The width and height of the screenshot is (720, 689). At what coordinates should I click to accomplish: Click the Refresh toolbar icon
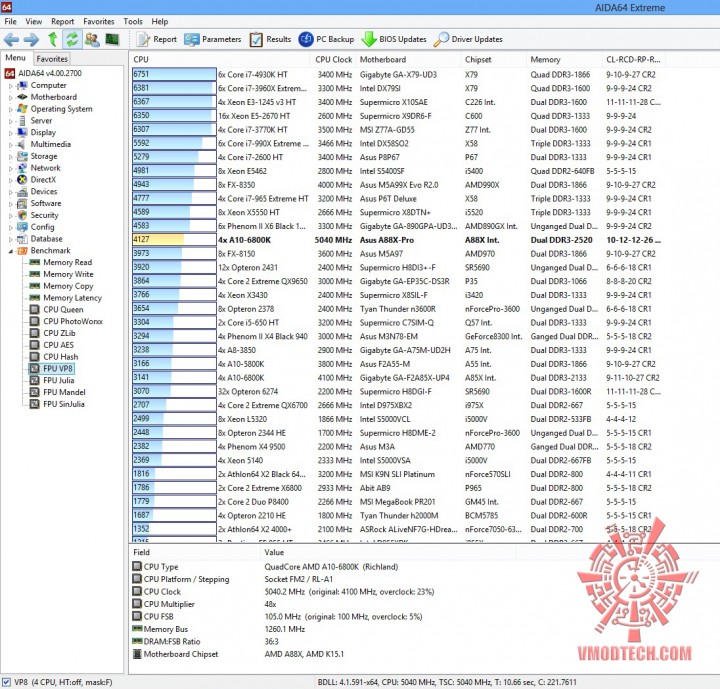tap(72, 40)
